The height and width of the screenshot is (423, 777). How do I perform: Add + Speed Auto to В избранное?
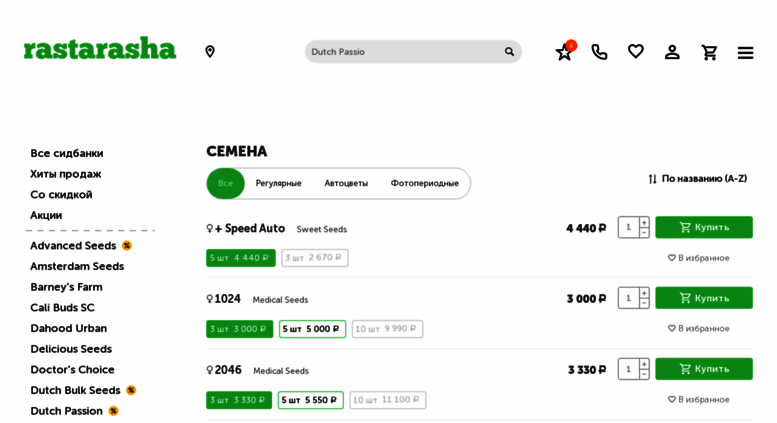[698, 258]
